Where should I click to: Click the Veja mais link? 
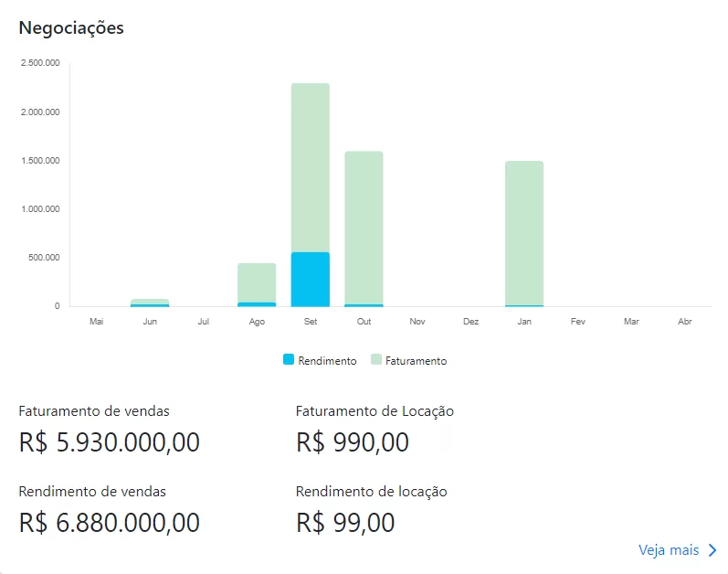[x=668, y=550]
